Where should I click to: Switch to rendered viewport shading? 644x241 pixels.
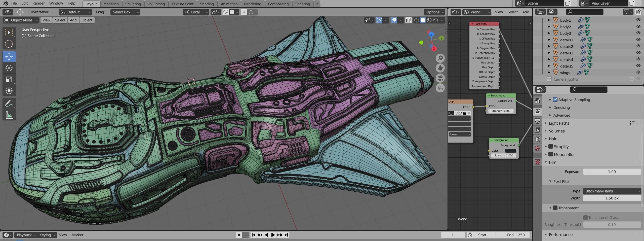click(x=435, y=20)
